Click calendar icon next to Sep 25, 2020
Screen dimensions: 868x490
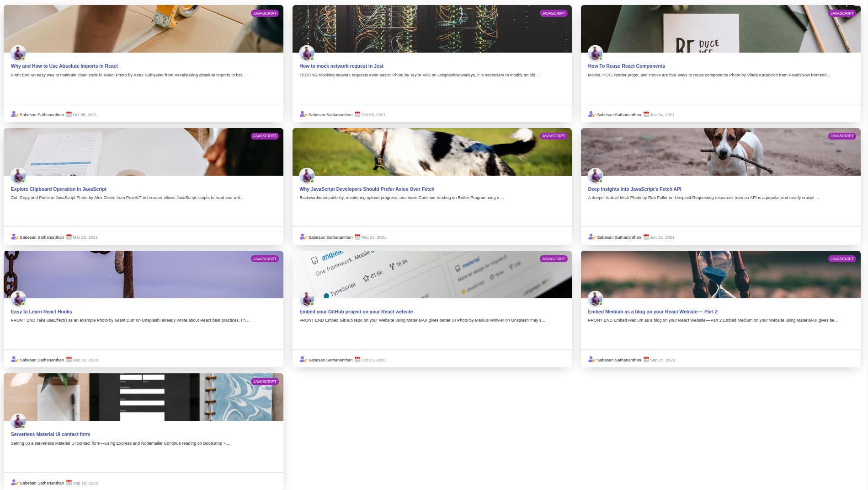[x=646, y=360]
